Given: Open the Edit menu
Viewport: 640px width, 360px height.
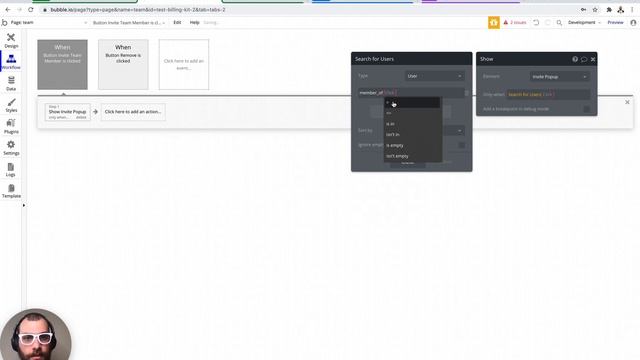Looking at the screenshot, I should coord(177,22).
